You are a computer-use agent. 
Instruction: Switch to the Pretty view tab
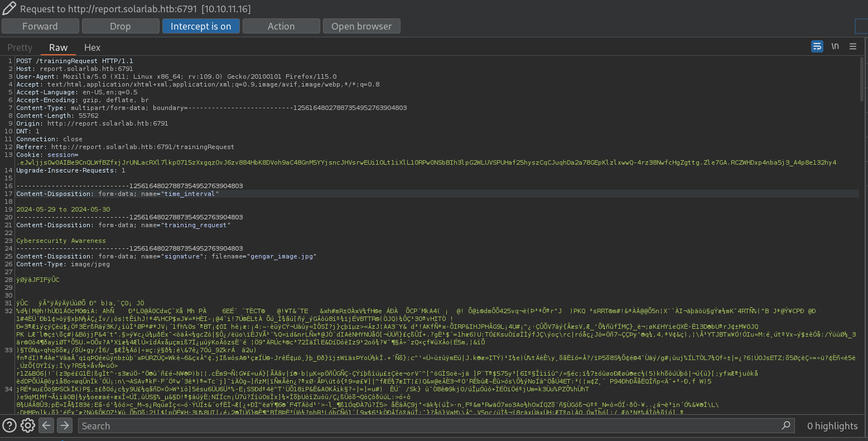click(x=20, y=47)
